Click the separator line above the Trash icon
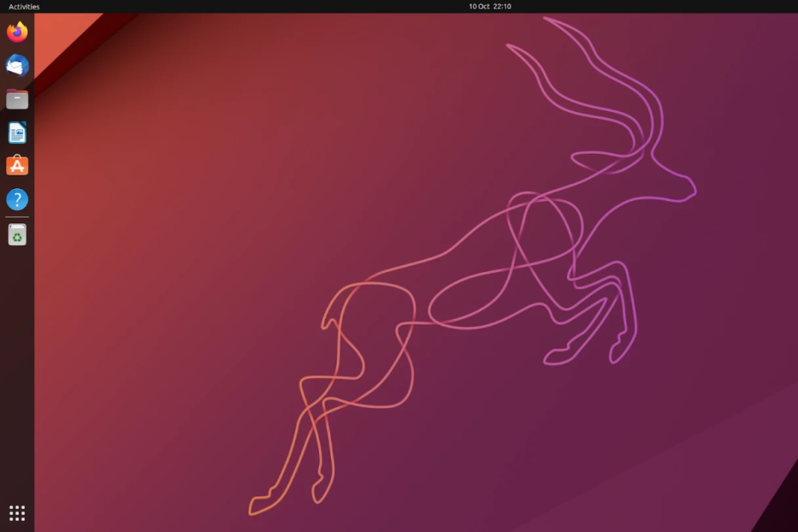 pyautogui.click(x=17, y=217)
